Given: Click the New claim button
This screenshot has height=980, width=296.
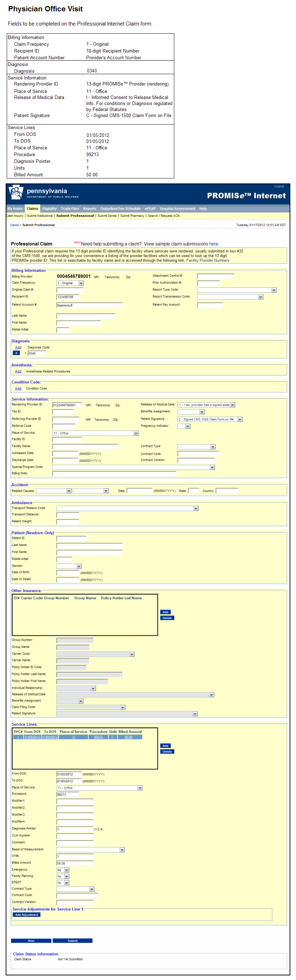Looking at the screenshot, I should tap(31, 940).
